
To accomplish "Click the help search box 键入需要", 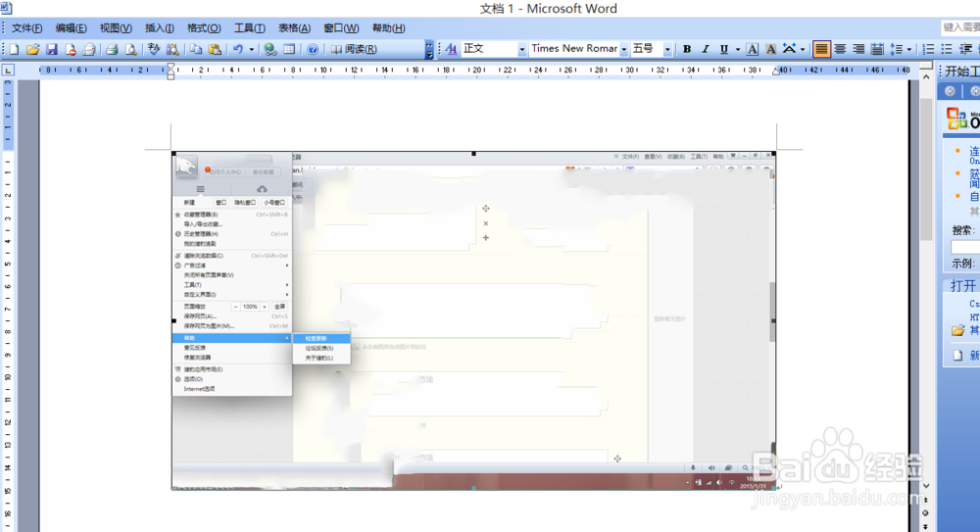I will [960, 27].
